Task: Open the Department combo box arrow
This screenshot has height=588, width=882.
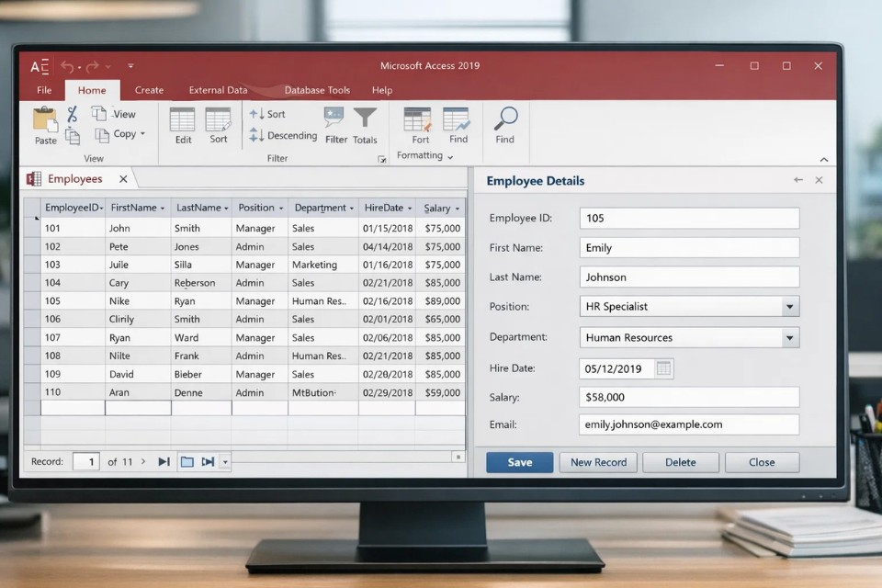Action: 789,338
